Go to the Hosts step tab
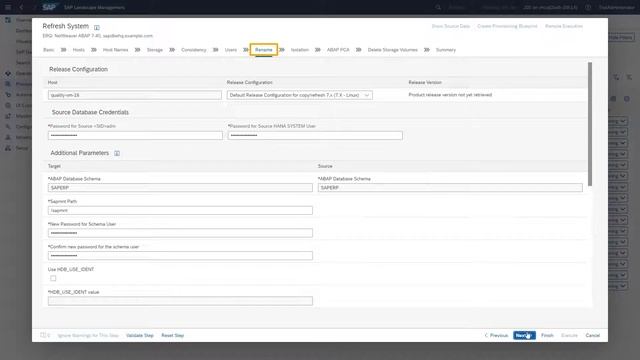Image resolution: width=640 pixels, height=360 pixels. (x=79, y=50)
